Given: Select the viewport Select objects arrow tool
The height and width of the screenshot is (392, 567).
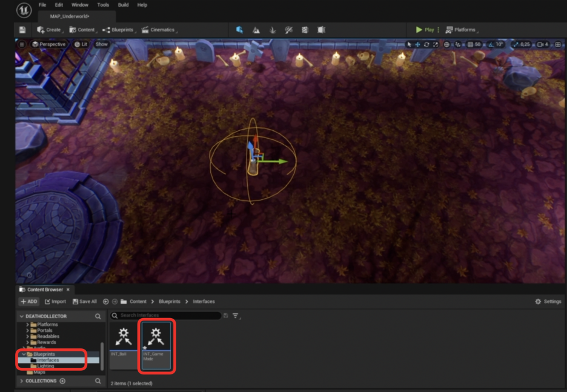Looking at the screenshot, I should coord(409,44).
